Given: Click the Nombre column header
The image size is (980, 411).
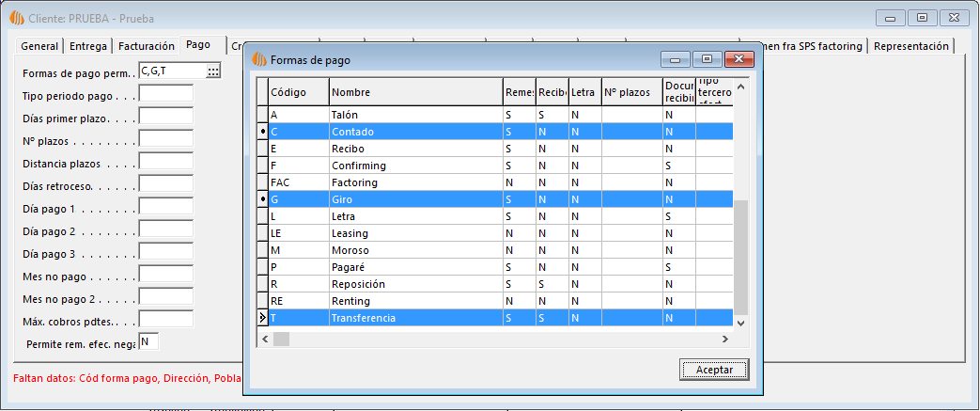Looking at the screenshot, I should tap(415, 92).
